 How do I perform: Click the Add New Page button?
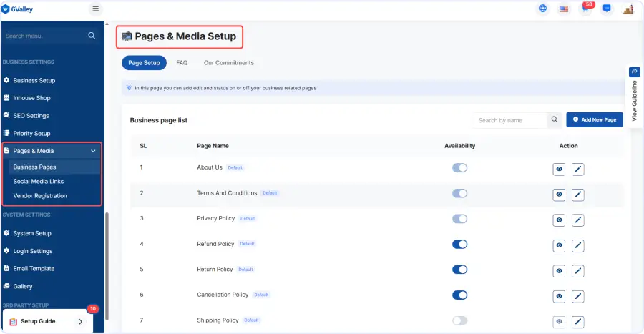click(x=594, y=120)
